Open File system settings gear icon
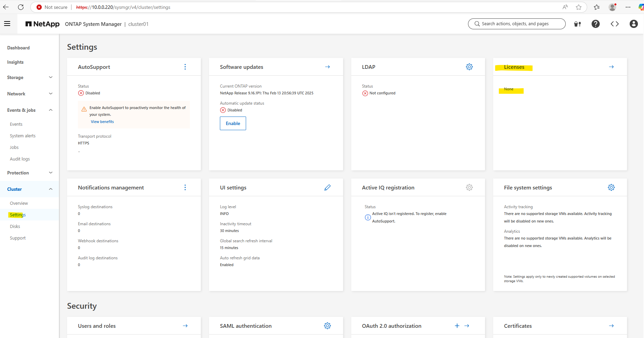The height and width of the screenshot is (338, 644). [x=611, y=187]
